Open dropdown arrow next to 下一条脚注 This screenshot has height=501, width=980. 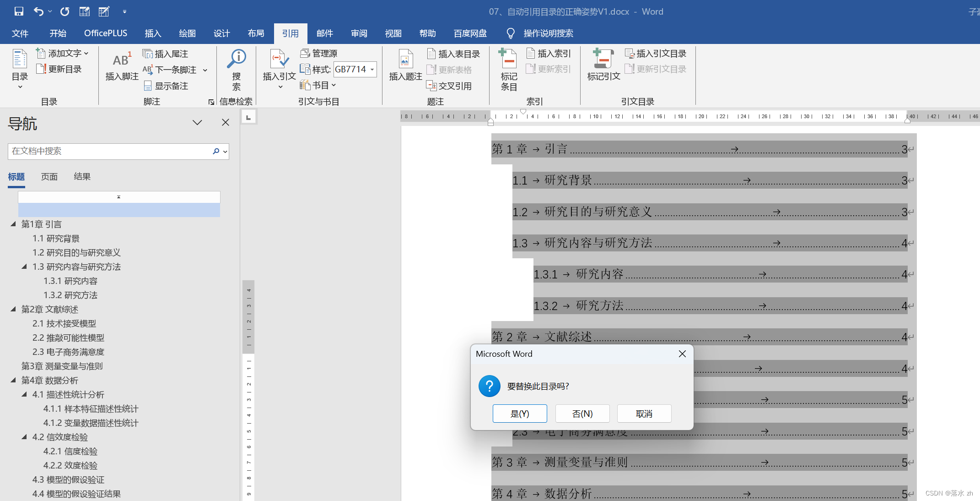[205, 70]
